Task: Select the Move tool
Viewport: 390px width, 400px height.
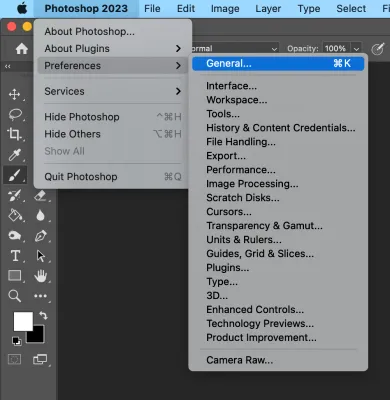Action: tap(14, 94)
